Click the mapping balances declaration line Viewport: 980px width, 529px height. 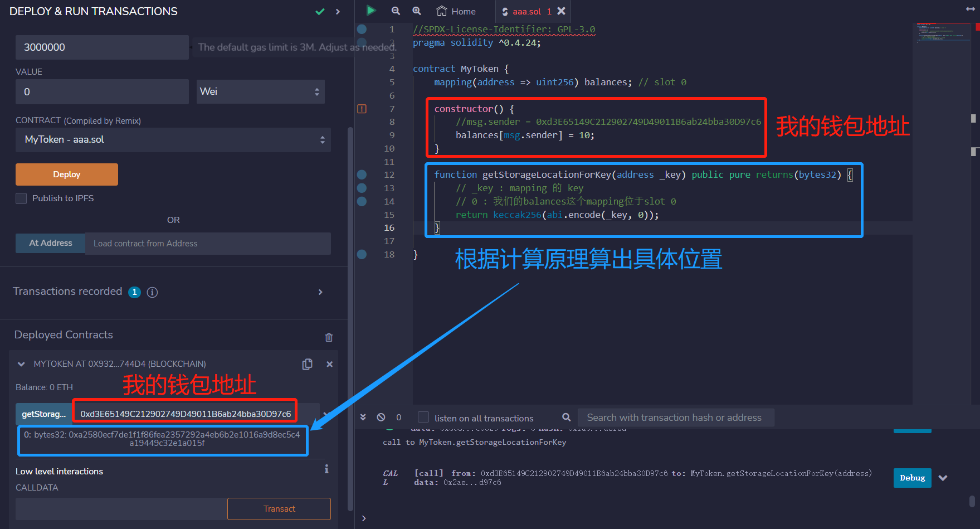click(560, 82)
